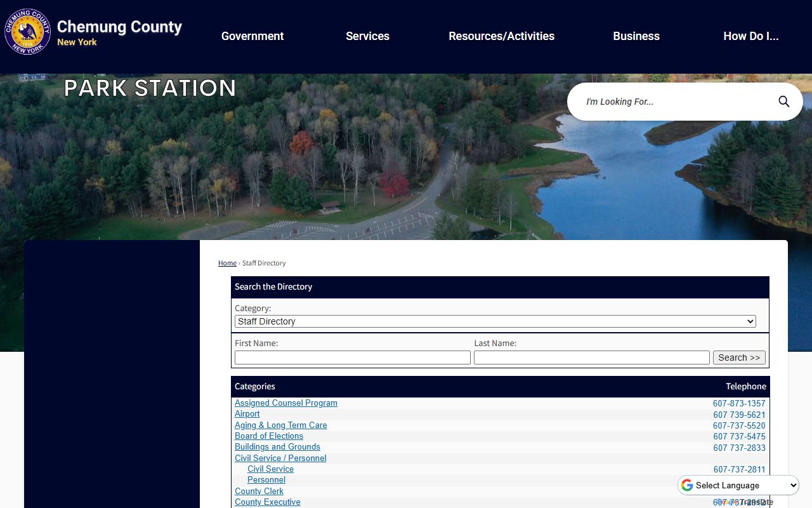This screenshot has width=812, height=508.
Task: Focus the I'm Looking For search box
Action: (x=676, y=102)
